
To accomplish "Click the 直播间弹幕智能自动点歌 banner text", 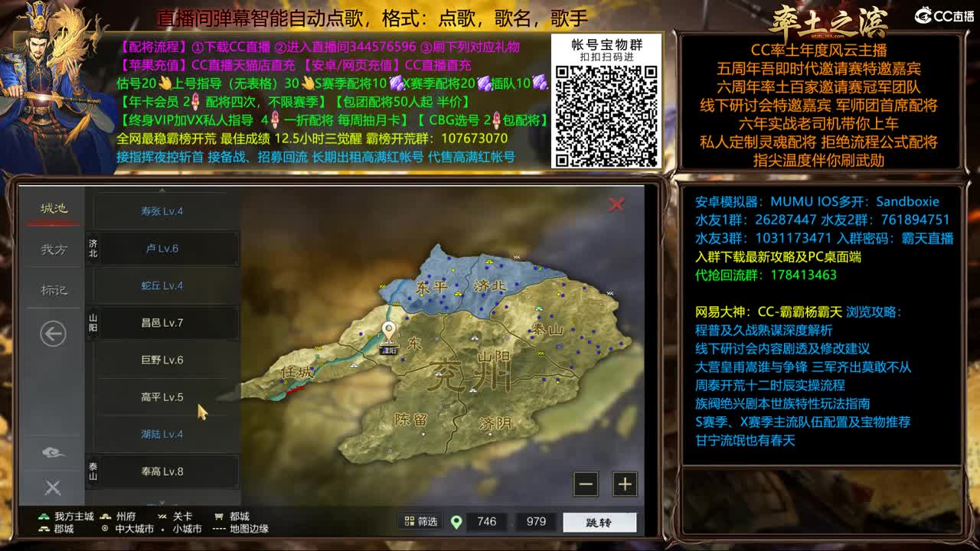I will (x=373, y=18).
